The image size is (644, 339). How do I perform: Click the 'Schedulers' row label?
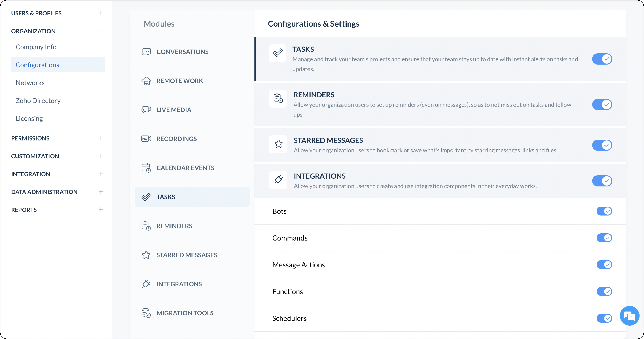(289, 318)
